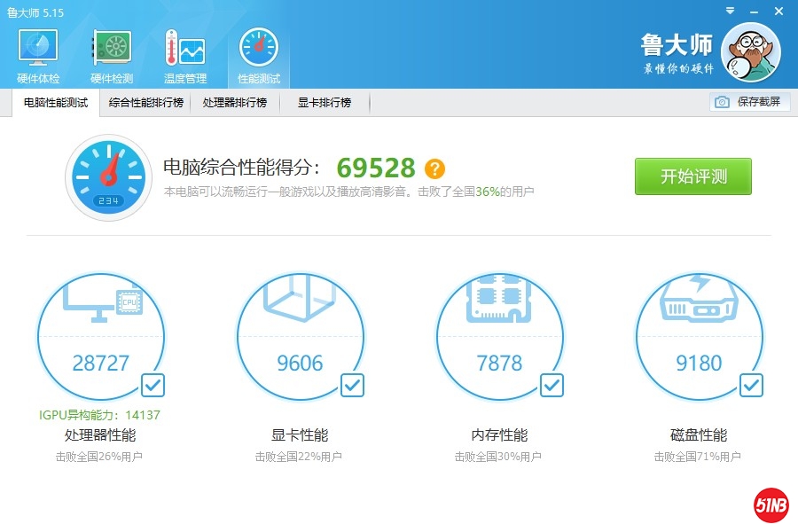Uncheck the 显卡性能 test checkbox

(x=352, y=385)
